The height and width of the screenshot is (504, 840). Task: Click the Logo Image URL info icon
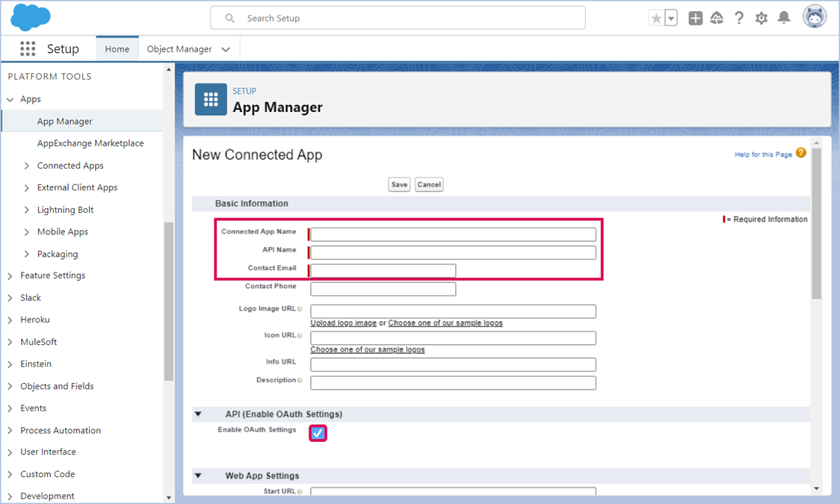click(x=300, y=309)
